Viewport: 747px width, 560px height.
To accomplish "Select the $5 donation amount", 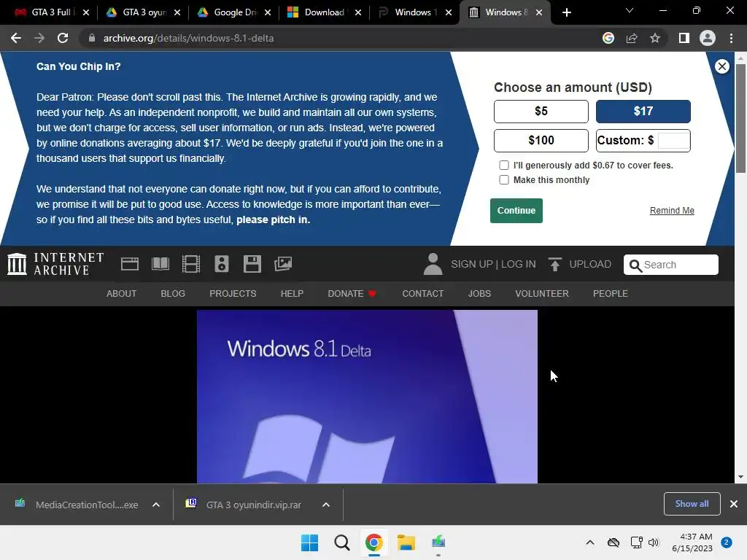I will (541, 112).
